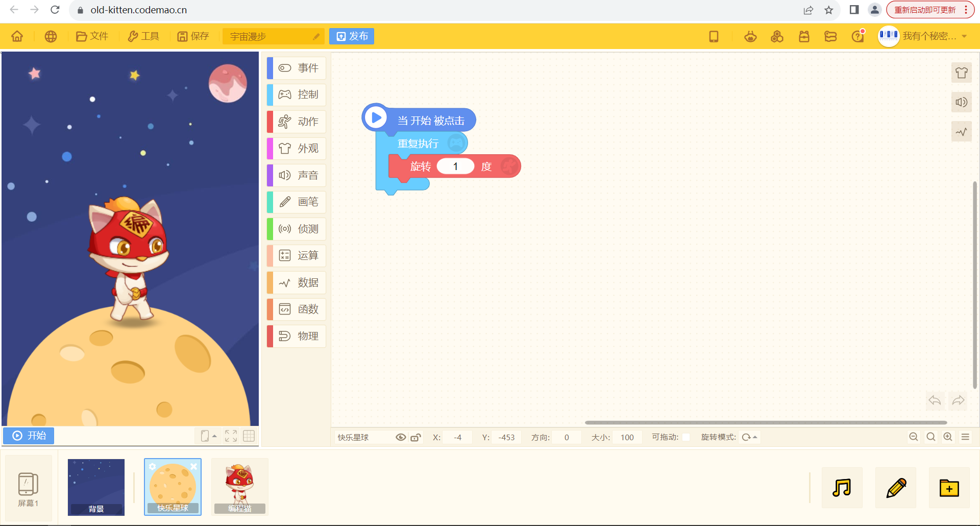This screenshot has width=980, height=526.
Task: Select 动作 block category
Action: pyautogui.click(x=296, y=122)
